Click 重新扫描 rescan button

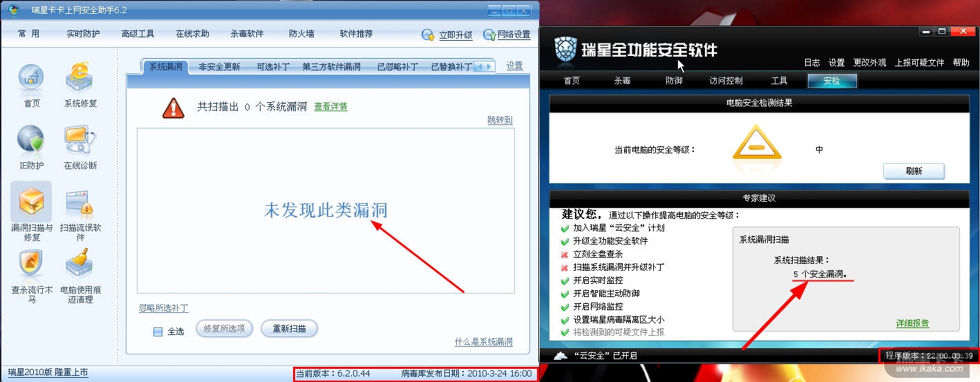click(289, 329)
